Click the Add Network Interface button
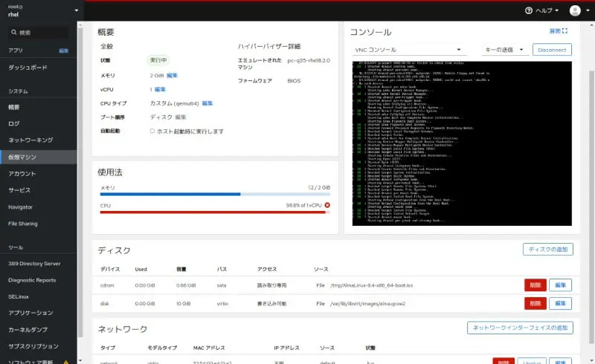This screenshot has width=595, height=364. [520, 328]
